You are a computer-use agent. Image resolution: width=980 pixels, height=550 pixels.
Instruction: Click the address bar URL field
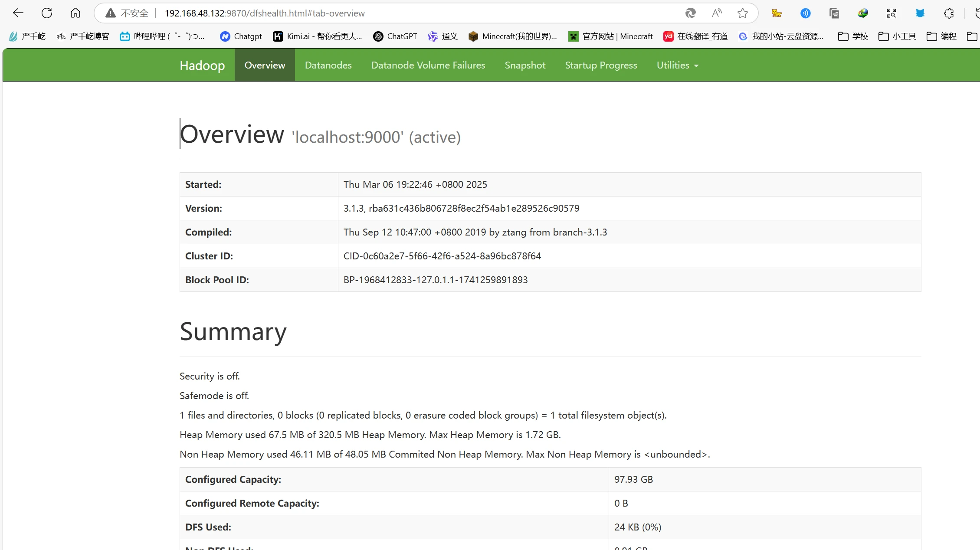pyautogui.click(x=390, y=13)
